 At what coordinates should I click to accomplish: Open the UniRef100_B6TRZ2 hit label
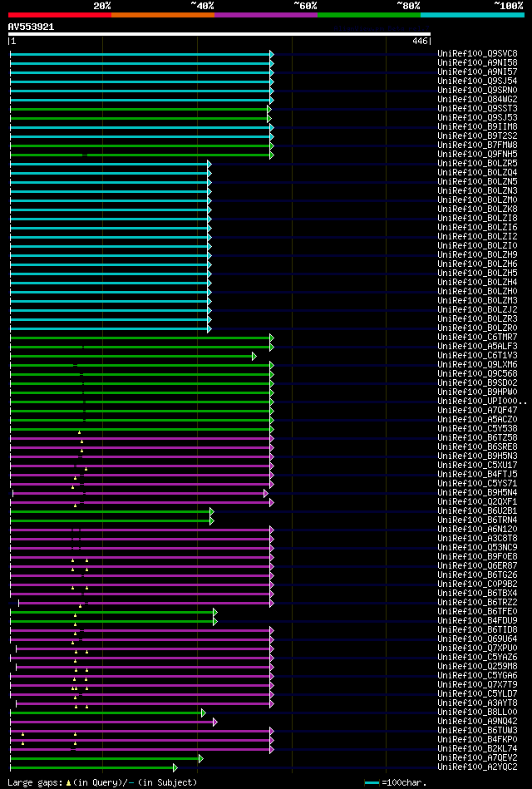click(x=478, y=602)
